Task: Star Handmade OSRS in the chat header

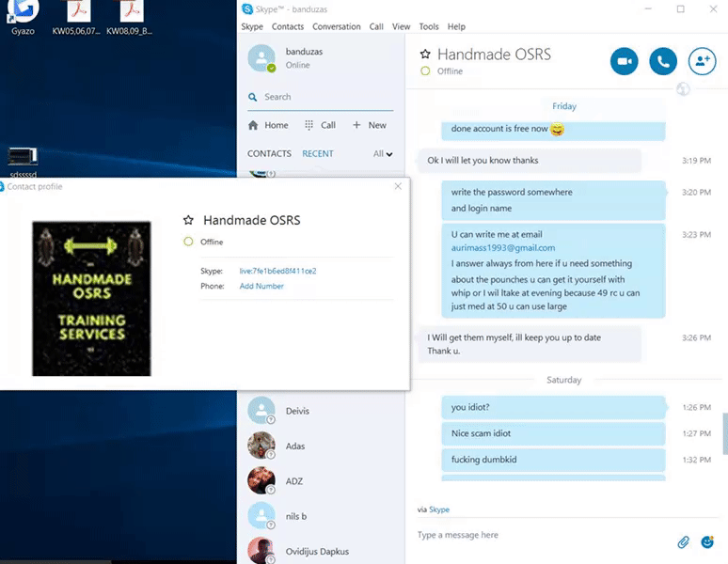Action: pyautogui.click(x=425, y=55)
